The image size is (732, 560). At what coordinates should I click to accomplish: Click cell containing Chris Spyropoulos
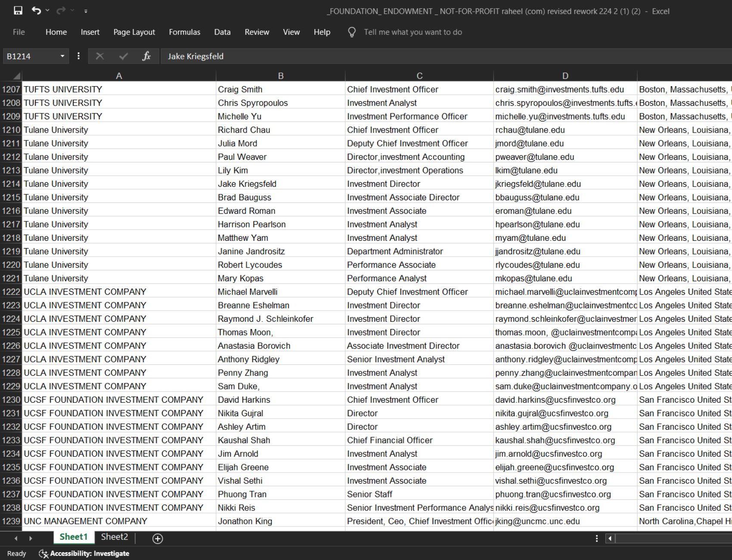coord(280,103)
